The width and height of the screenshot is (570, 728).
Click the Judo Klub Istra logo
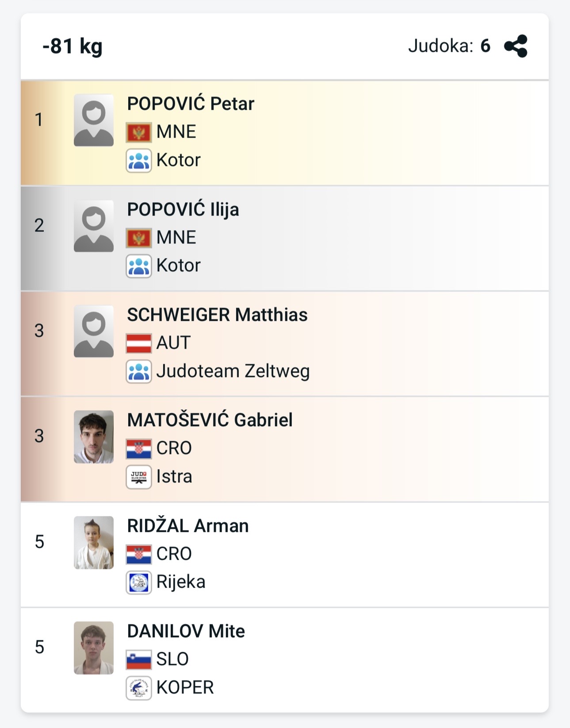point(139,477)
